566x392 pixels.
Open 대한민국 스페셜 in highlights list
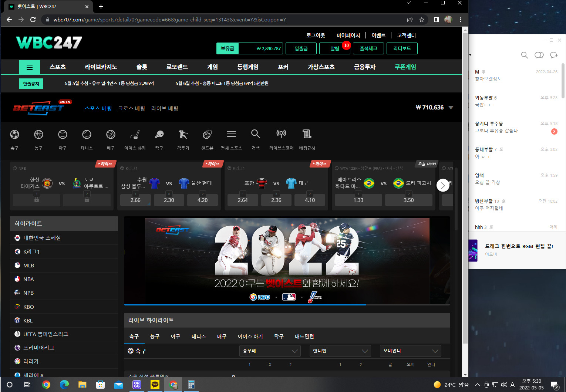pyautogui.click(x=64, y=238)
